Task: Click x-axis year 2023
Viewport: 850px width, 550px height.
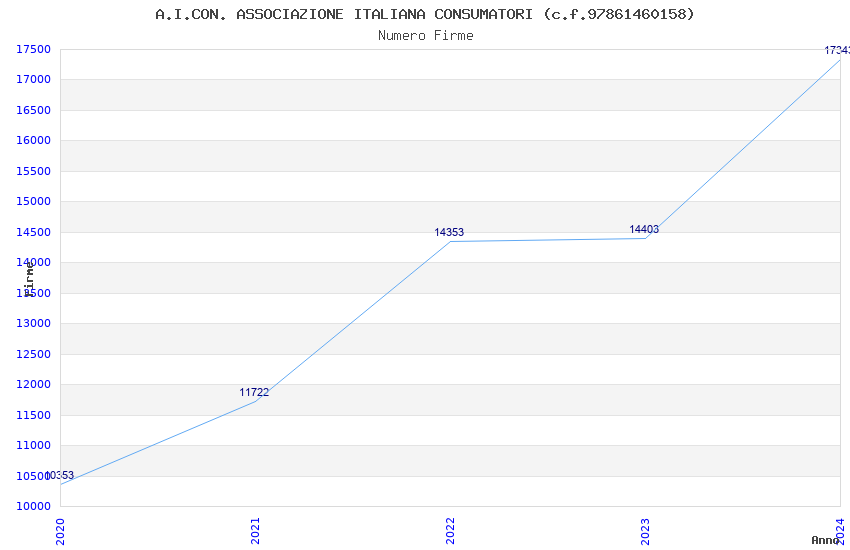Action: [645, 531]
